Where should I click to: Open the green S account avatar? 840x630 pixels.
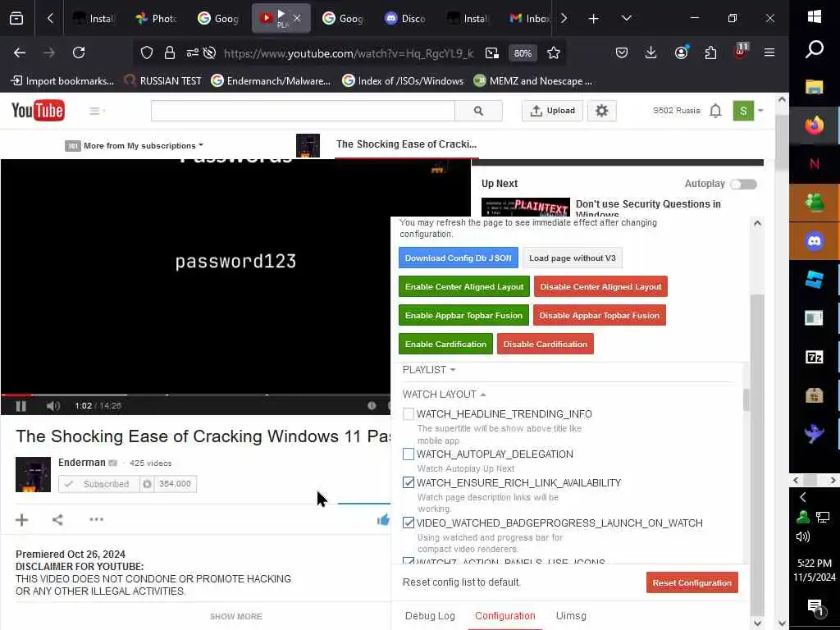(x=743, y=111)
